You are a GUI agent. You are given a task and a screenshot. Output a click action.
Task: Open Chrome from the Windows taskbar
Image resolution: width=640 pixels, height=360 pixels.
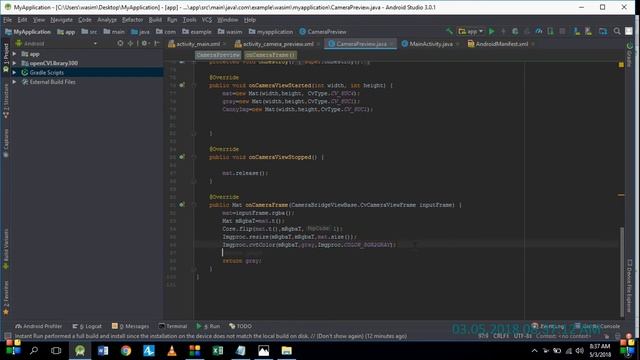click(x=126, y=351)
